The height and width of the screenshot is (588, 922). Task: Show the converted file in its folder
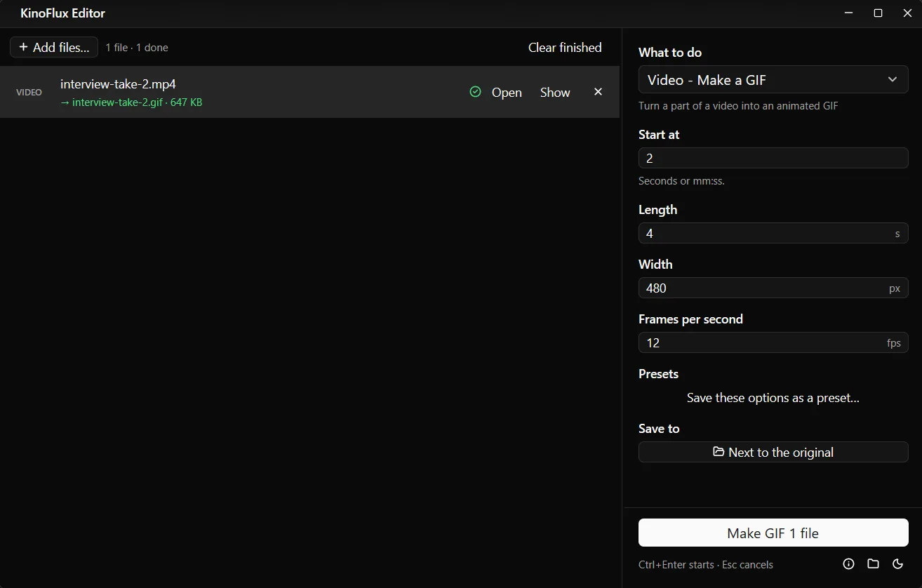pos(555,93)
